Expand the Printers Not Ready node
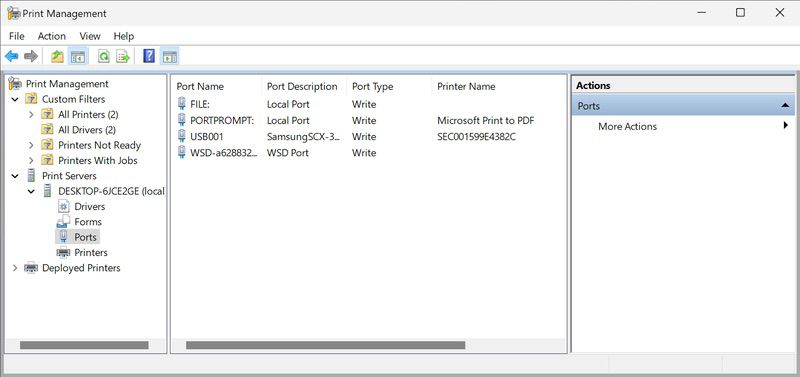 (x=31, y=145)
